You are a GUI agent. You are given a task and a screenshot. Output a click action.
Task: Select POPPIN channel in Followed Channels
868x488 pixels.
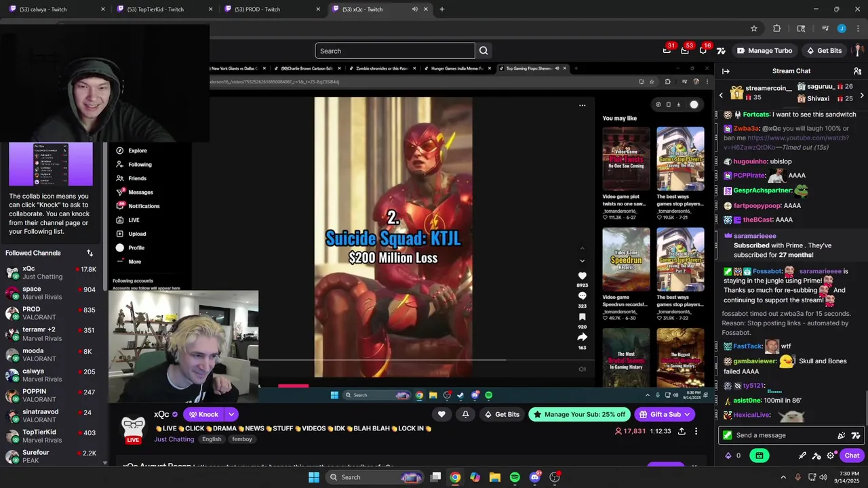click(52, 395)
